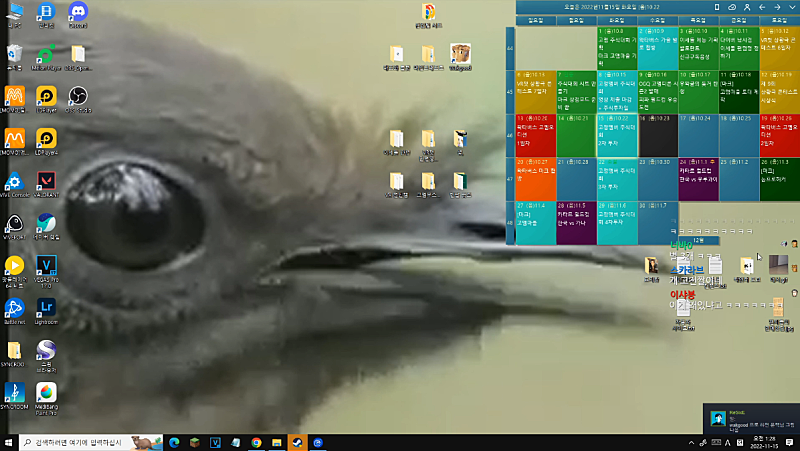Open Medibang Paint Pro
This screenshot has width=800, height=451.
[x=45, y=392]
